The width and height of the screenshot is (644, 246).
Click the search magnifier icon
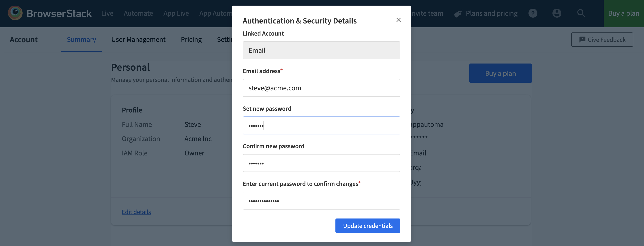coord(581,13)
